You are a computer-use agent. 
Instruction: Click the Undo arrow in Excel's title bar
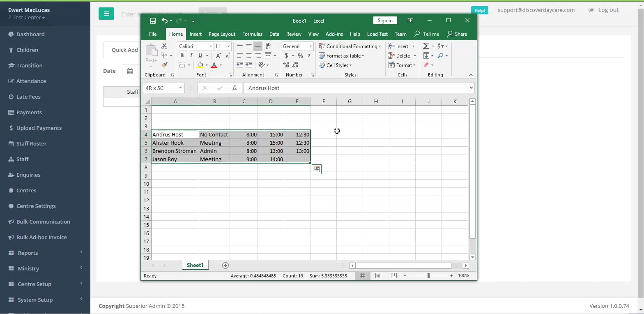165,21
